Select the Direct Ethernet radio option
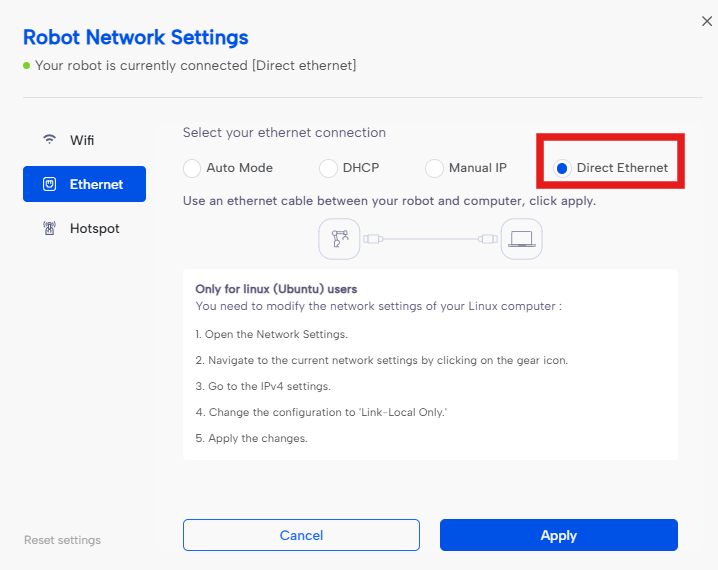 click(x=562, y=168)
